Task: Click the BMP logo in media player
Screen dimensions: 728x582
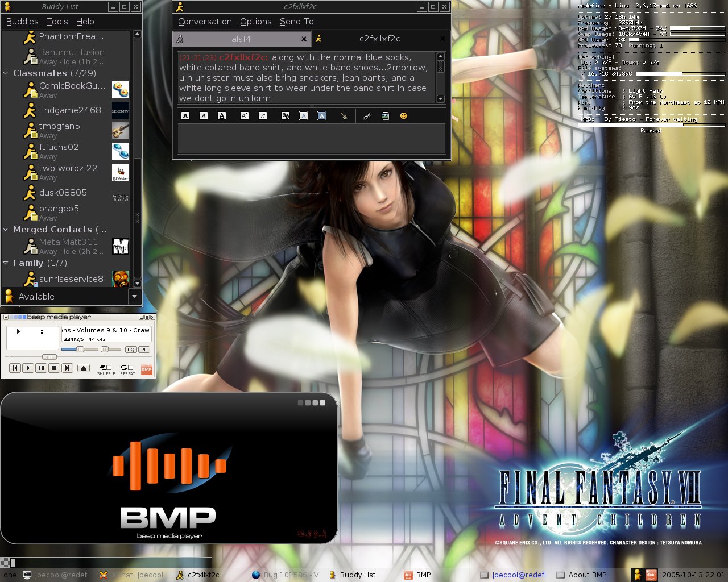Action: 147,369
